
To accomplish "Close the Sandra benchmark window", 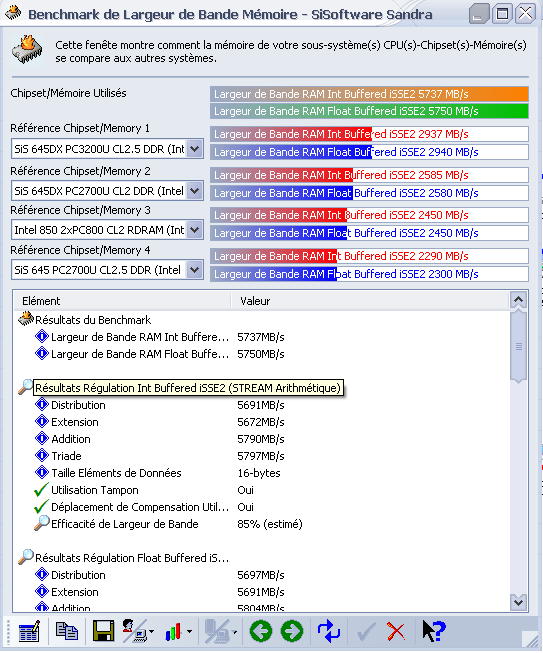I will pos(526,13).
